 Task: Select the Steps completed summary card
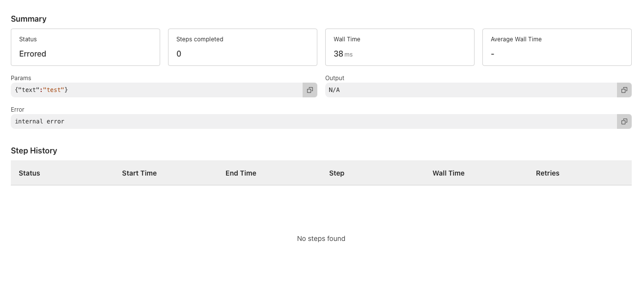(x=243, y=47)
